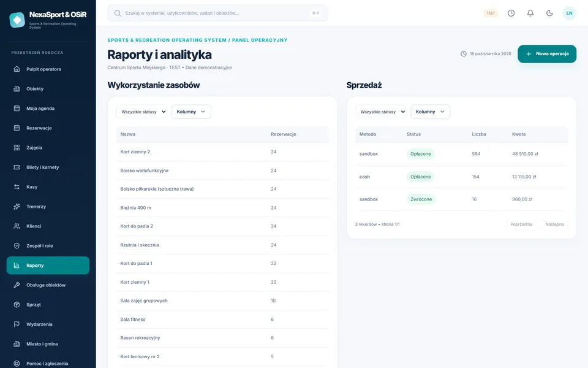
Task: Expand Kolumny dropdown in Wykorzystanie zasobów
Action: [x=191, y=112]
